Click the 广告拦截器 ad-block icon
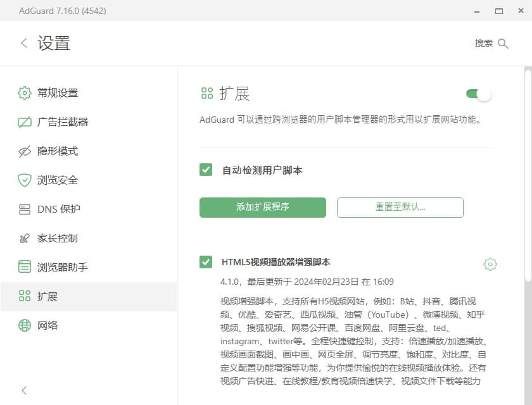Screen dimensions: 532x405 pyautogui.click(x=25, y=122)
